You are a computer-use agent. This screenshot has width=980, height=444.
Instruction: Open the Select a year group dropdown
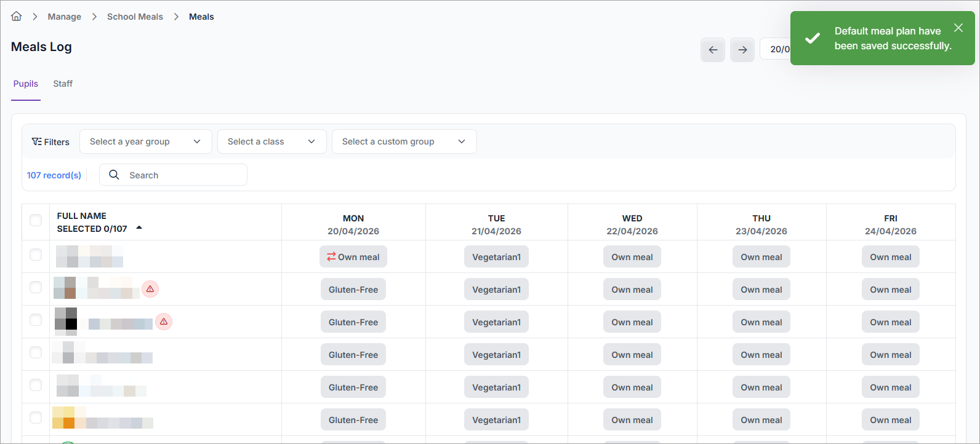tap(145, 141)
